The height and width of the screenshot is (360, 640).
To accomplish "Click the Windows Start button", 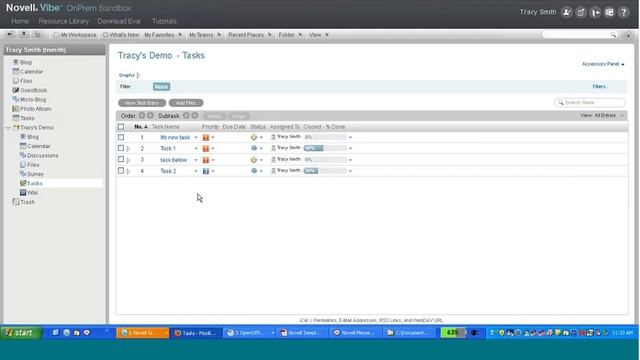I will (x=20, y=333).
